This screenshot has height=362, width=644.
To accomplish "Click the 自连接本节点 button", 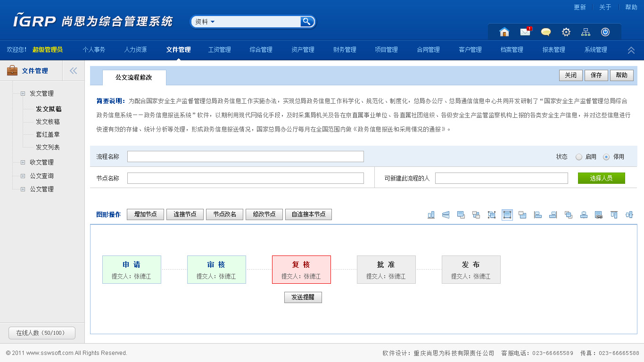I will point(308,214).
